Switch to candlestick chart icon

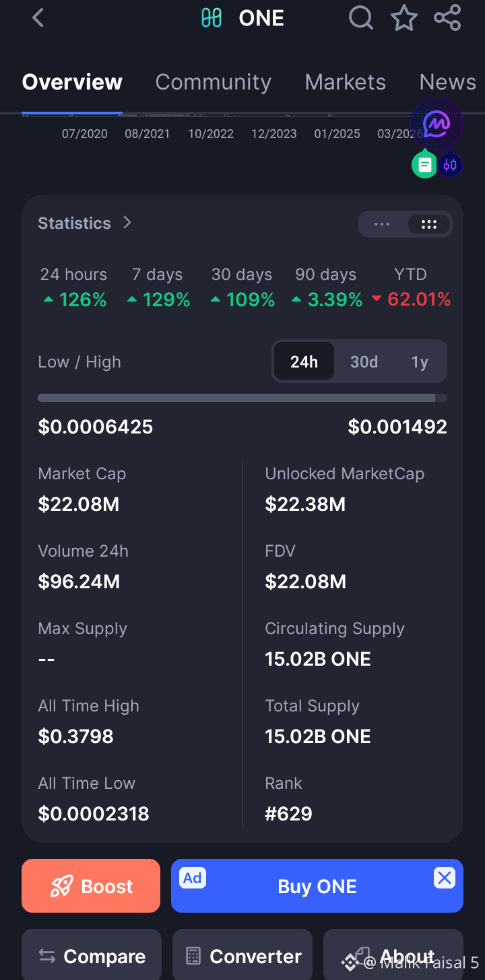point(450,164)
